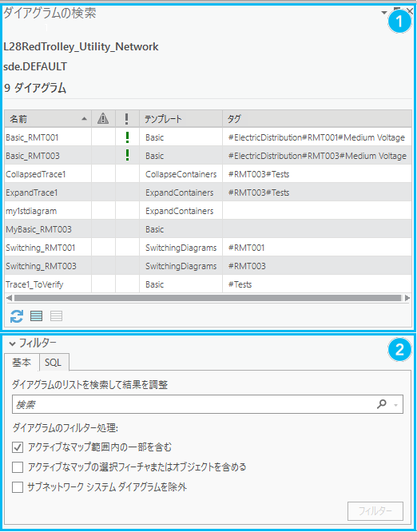Click the magnifier search icon
The width and height of the screenshot is (417, 532).
click(382, 404)
